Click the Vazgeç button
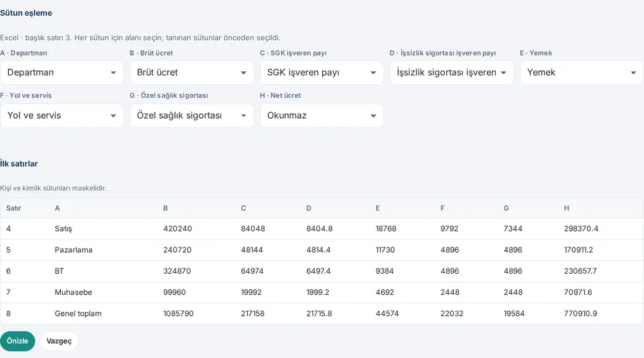644x358 pixels. click(59, 341)
